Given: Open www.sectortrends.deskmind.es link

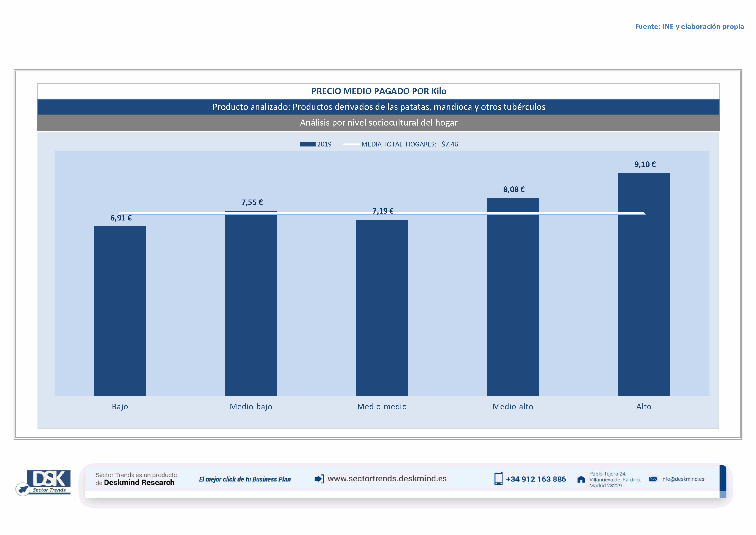Looking at the screenshot, I should [387, 478].
